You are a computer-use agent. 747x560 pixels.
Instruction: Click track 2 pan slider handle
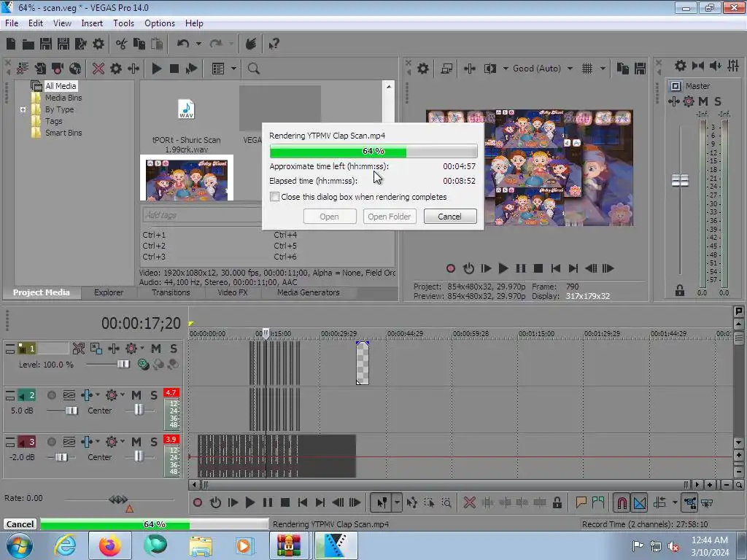tap(138, 410)
